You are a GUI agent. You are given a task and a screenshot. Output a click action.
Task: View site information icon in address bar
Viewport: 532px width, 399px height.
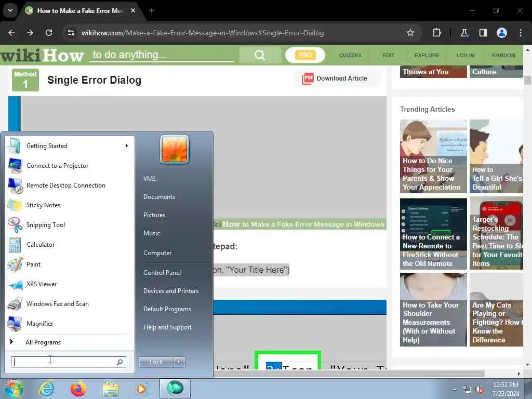tap(71, 33)
